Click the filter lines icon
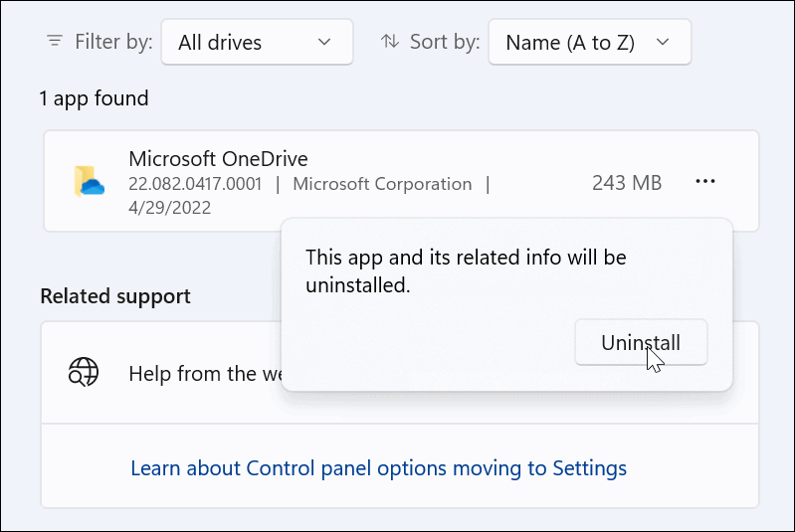Screen dimensions: 795x532 coord(55,41)
